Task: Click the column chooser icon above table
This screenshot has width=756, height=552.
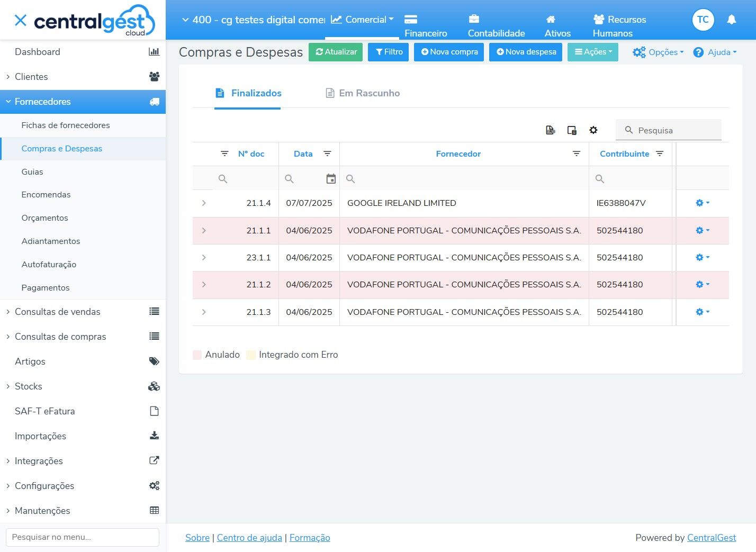Action: 572,130
